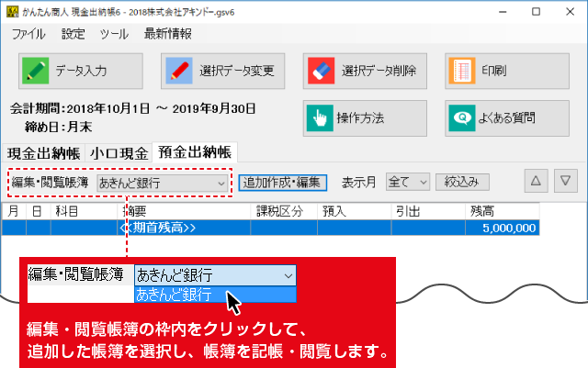Switch to the 現金出納帳 tab
This screenshot has width=588, height=368.
[43, 153]
